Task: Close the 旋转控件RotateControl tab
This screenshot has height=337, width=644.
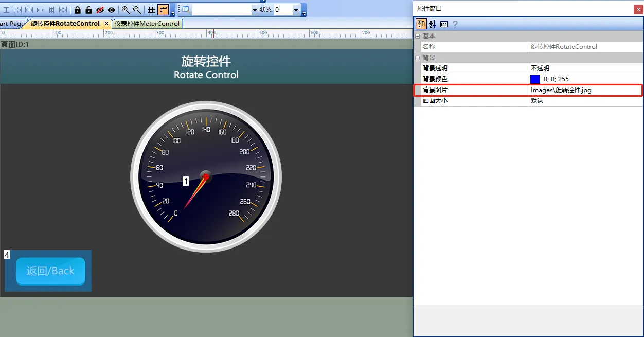Action: pos(106,24)
